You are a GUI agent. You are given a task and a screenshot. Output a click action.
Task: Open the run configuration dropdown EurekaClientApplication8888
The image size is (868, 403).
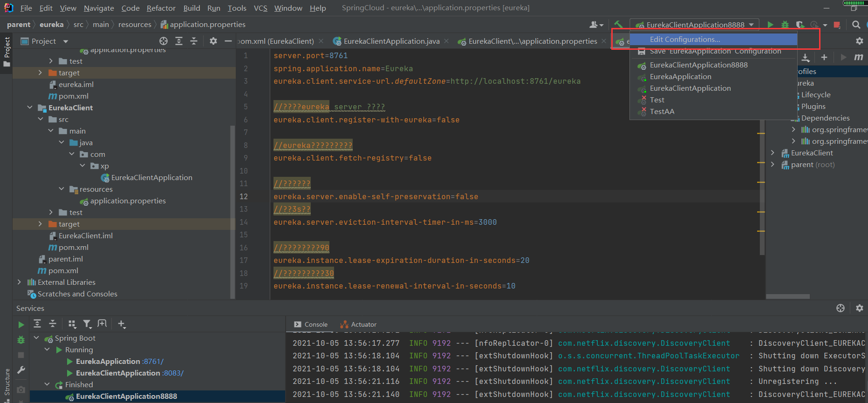pos(694,25)
